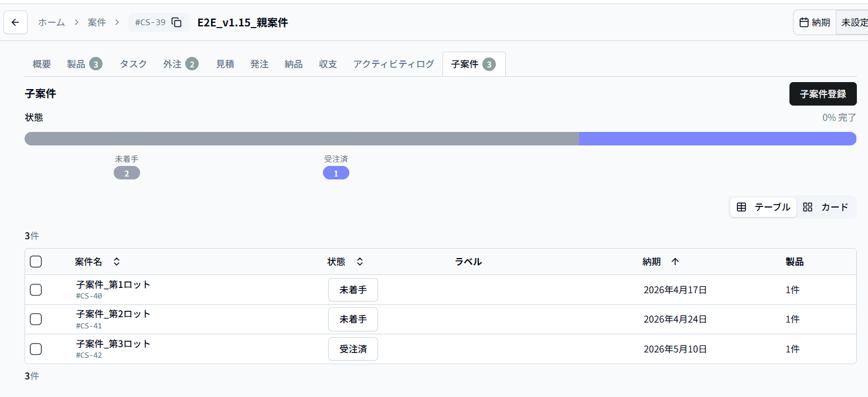Open the 受注済 status selector for 子案件_第3ロット
Viewport: 868px width, 397px height.
(353, 348)
